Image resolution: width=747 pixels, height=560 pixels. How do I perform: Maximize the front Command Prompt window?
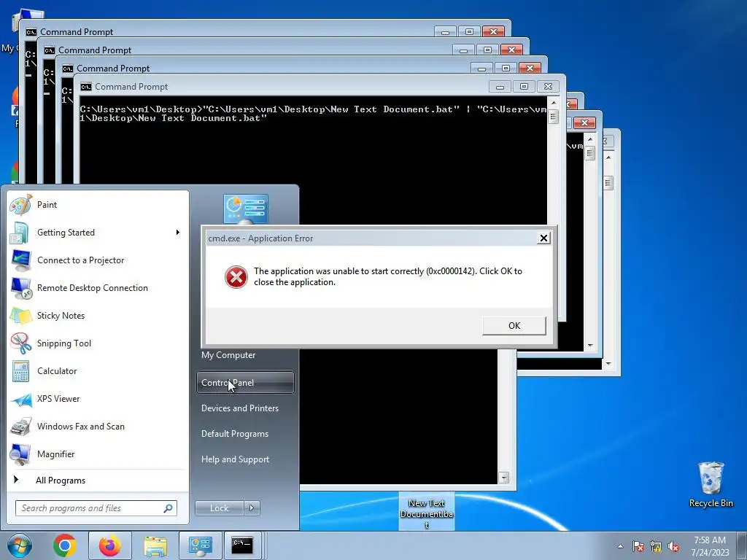524,87
